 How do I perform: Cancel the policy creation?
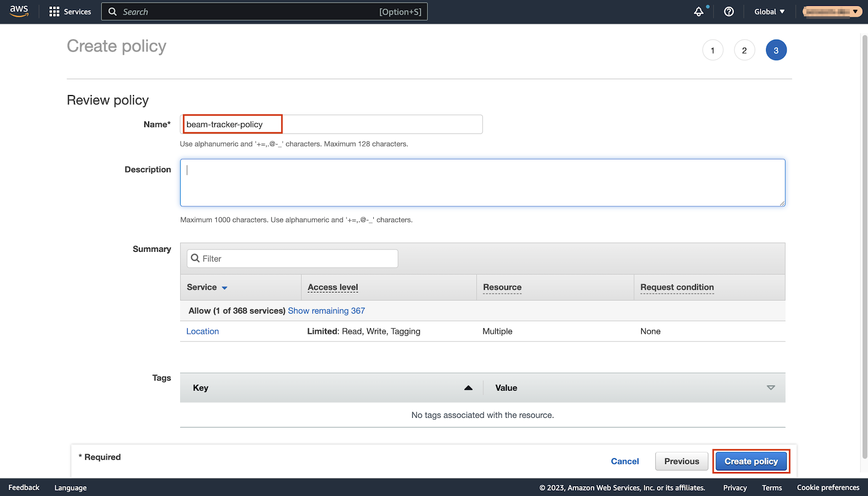624,461
